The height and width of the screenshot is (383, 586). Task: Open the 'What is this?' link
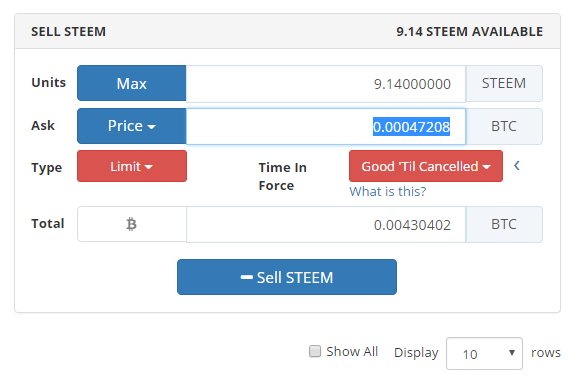click(x=388, y=192)
